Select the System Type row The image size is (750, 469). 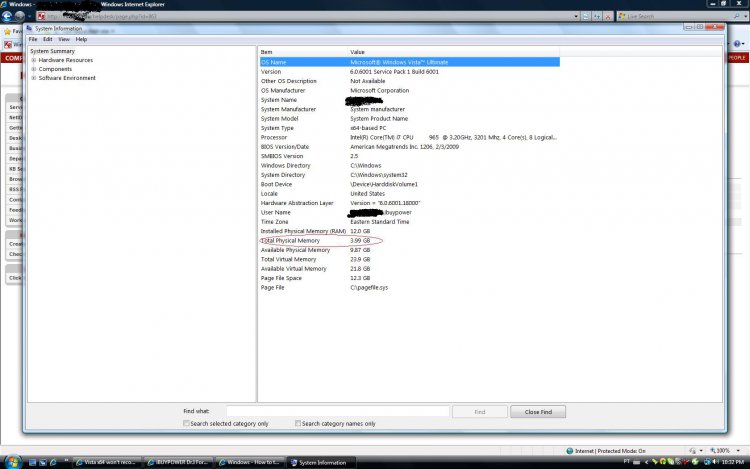[x=409, y=128]
